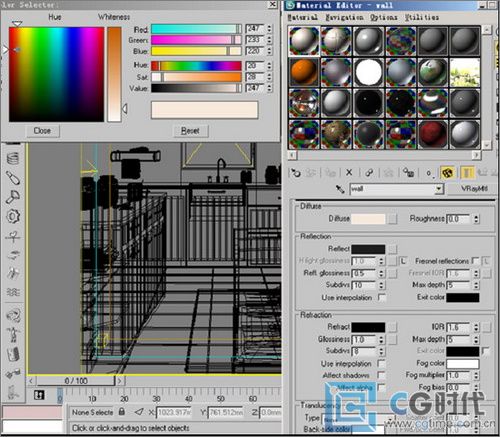Click Reset Map/Mtl X icon
500x437 pixels.
pos(349,172)
